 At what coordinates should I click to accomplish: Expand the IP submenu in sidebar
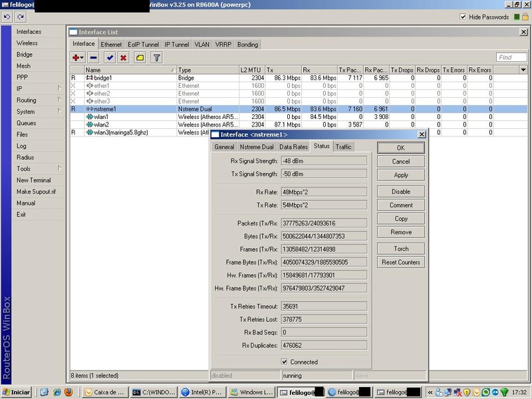click(36, 88)
